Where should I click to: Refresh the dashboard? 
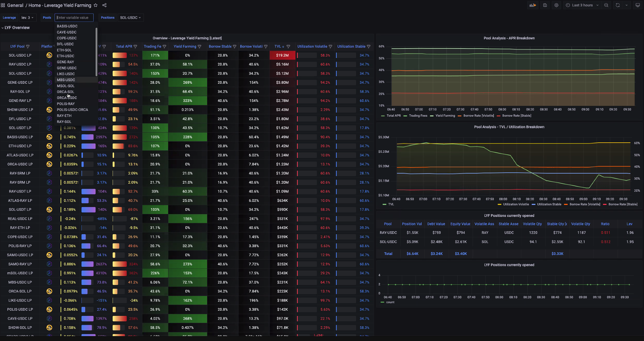tap(618, 5)
